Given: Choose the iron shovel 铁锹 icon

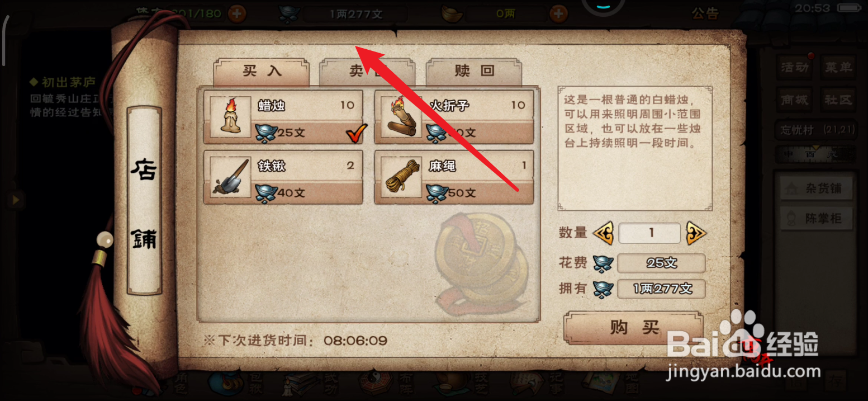Looking at the screenshot, I should tap(230, 177).
